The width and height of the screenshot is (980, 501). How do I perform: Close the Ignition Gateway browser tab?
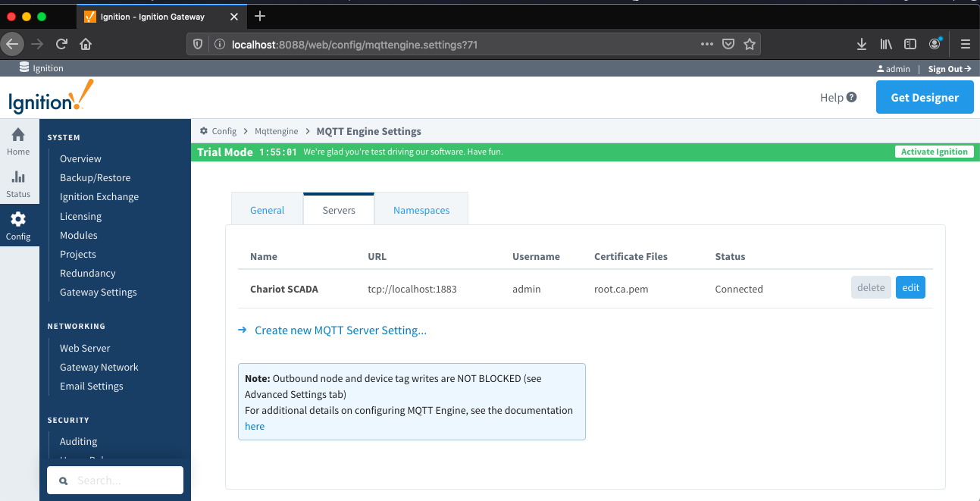pyautogui.click(x=234, y=17)
